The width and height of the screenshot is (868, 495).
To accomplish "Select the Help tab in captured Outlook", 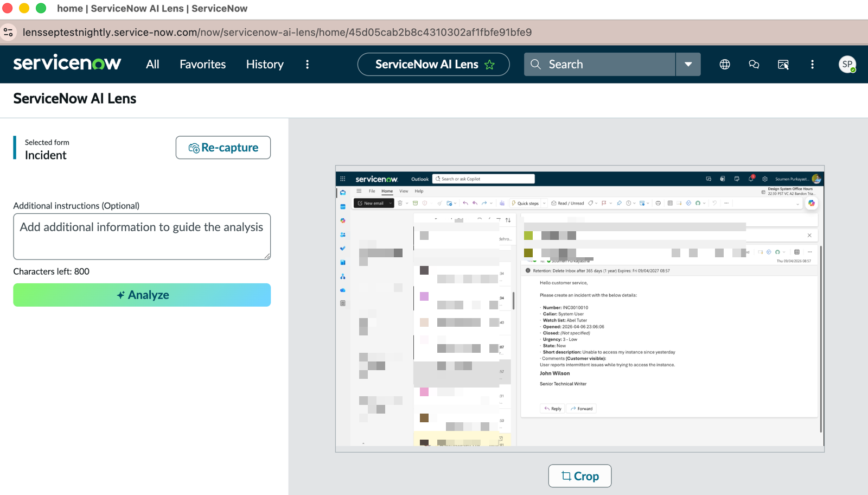I will pyautogui.click(x=419, y=191).
